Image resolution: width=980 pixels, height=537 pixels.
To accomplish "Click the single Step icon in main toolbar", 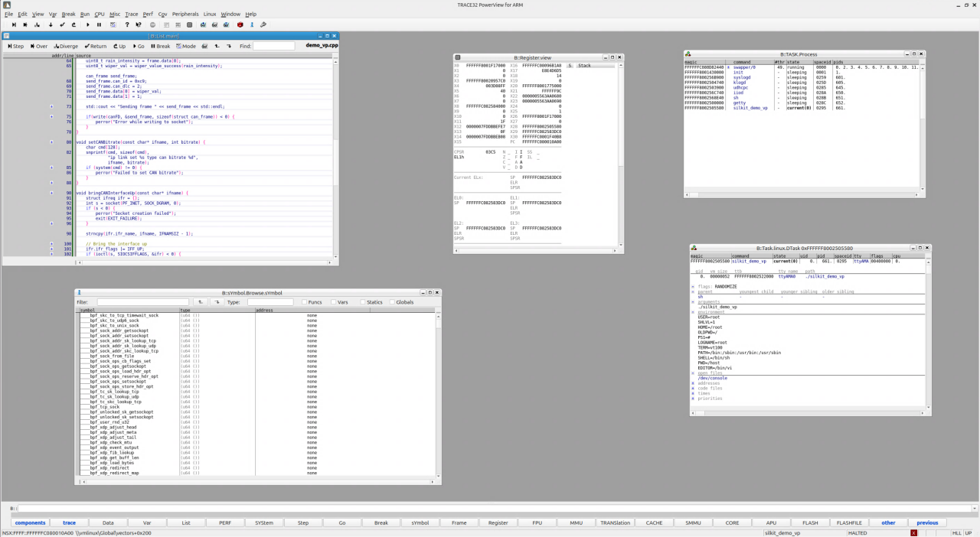I will (14, 24).
